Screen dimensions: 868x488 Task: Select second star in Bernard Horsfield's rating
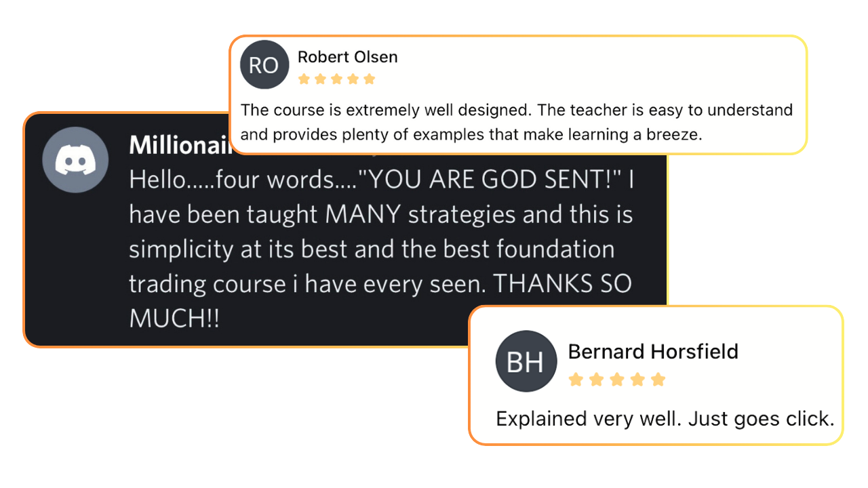pos(596,380)
